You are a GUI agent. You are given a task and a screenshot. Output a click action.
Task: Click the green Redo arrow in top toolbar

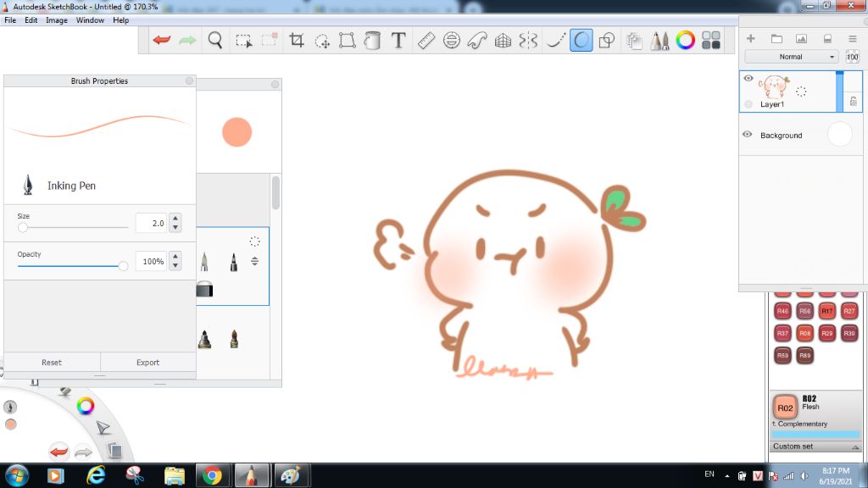[x=187, y=40]
